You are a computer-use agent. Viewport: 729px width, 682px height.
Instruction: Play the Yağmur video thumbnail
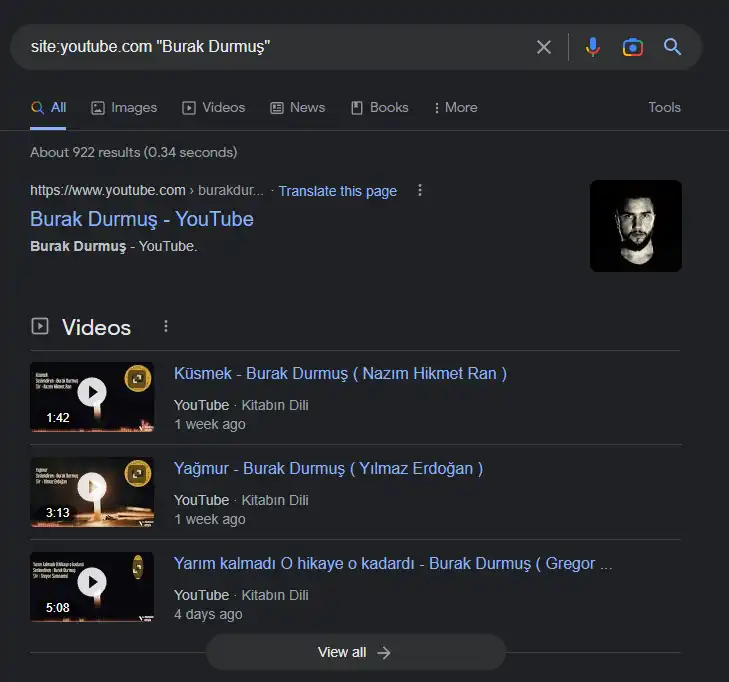[92, 492]
